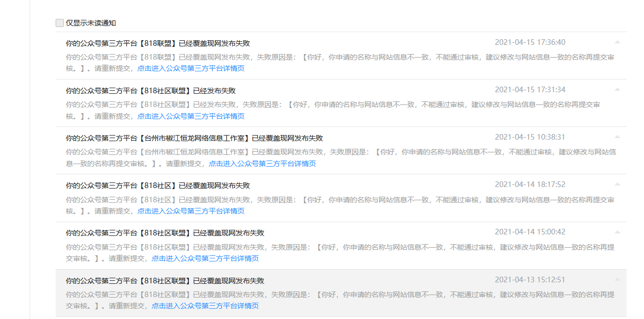Click the 【818社区】已经覆盖现网发布失败 notification title
Image resolution: width=644 pixels, height=319 pixels.
pyautogui.click(x=158, y=185)
